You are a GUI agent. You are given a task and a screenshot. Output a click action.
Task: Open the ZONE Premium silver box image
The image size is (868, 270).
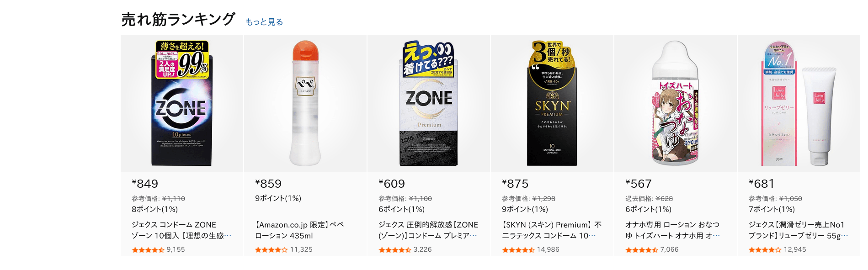coord(429,103)
